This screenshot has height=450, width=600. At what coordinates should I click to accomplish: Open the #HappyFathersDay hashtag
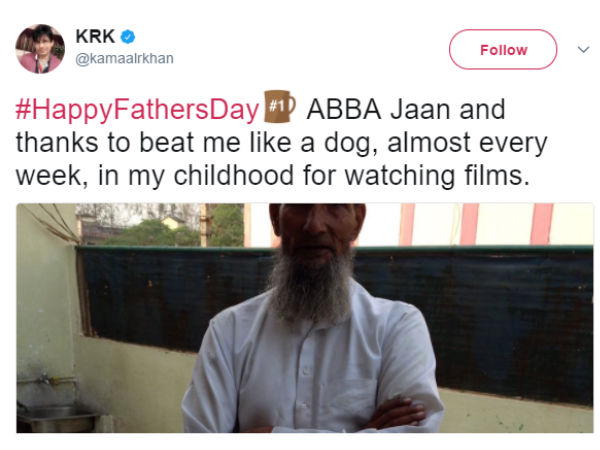(136, 109)
